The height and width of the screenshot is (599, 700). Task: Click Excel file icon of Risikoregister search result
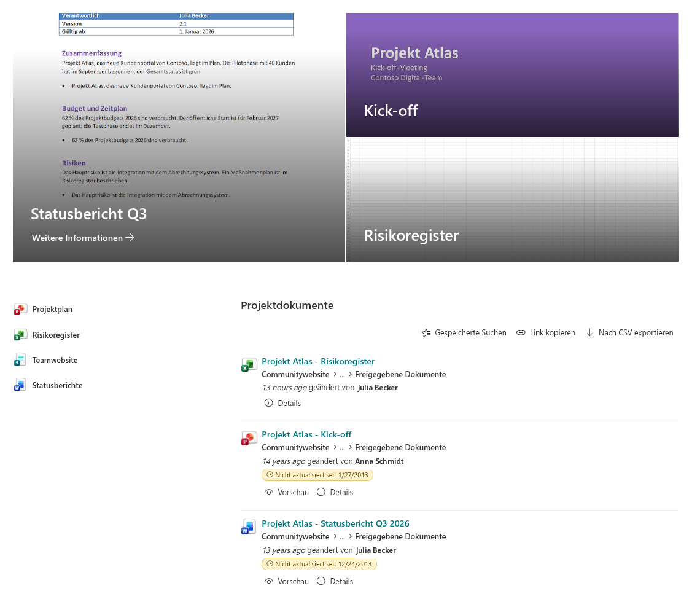[x=249, y=365]
